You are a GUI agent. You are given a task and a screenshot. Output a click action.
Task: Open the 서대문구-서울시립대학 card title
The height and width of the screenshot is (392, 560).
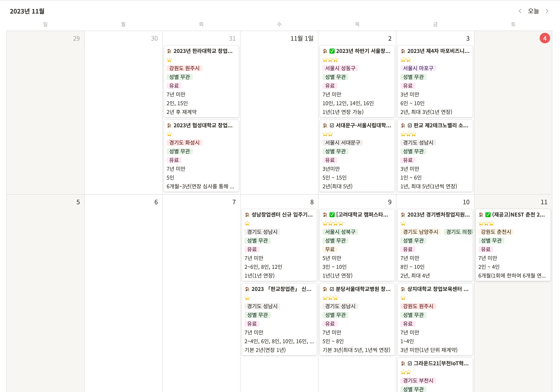363,125
